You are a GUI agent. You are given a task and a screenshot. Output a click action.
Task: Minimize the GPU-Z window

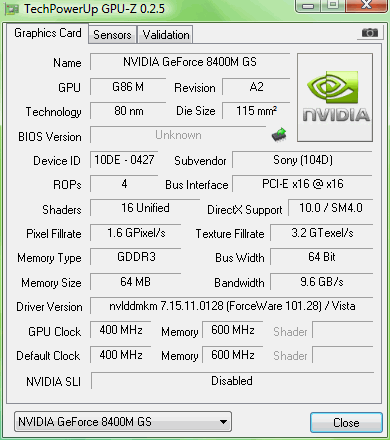[x=308, y=6]
